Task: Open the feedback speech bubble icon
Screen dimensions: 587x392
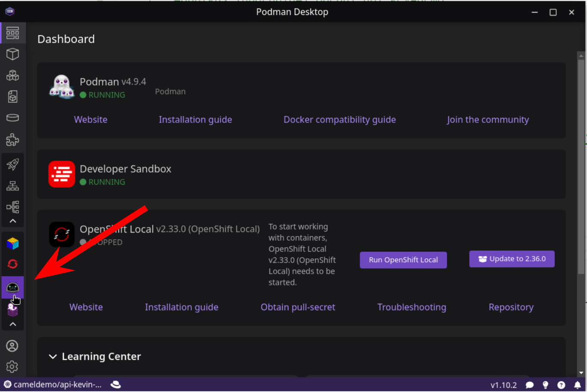Action: pyautogui.click(x=530, y=385)
